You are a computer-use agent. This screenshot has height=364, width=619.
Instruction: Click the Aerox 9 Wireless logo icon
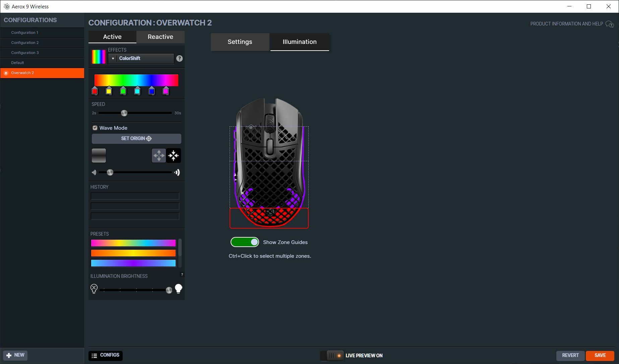(7, 6)
